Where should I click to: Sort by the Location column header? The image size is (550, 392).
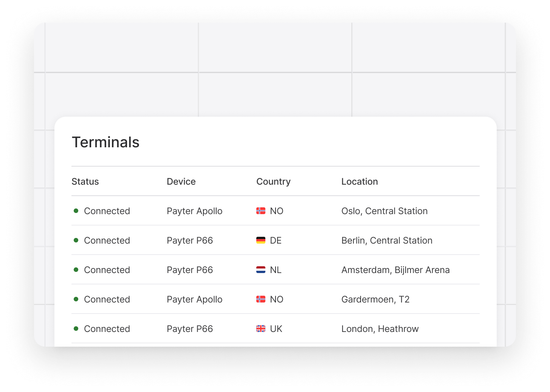(359, 181)
